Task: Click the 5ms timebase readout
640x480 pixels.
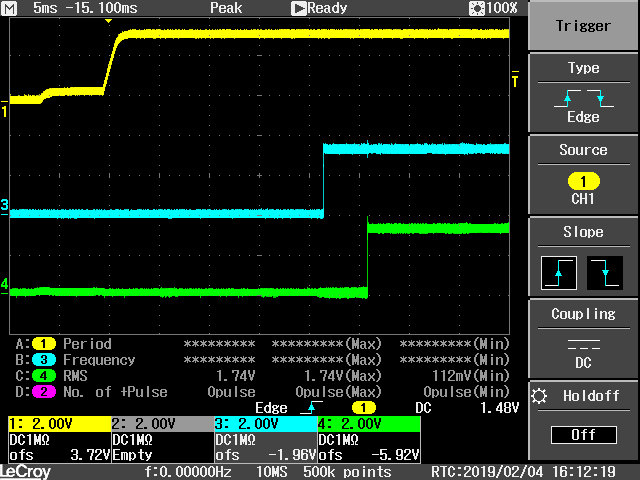Action: click(x=45, y=8)
